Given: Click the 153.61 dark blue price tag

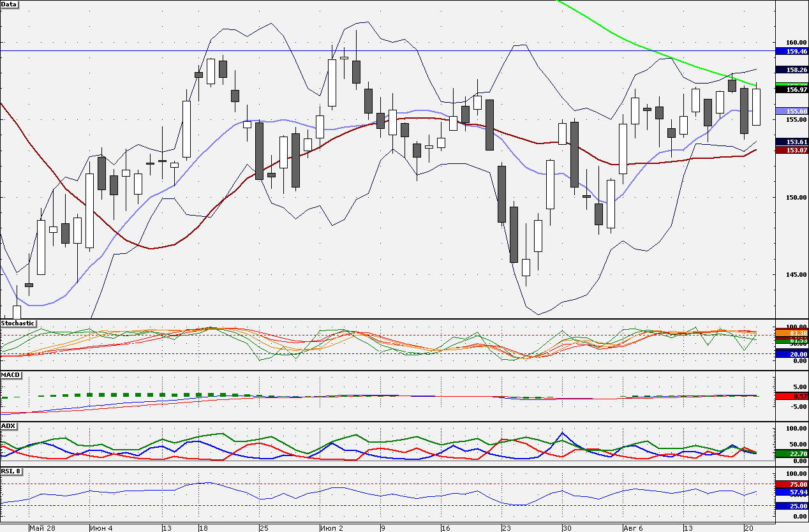Looking at the screenshot, I should coord(790,142).
